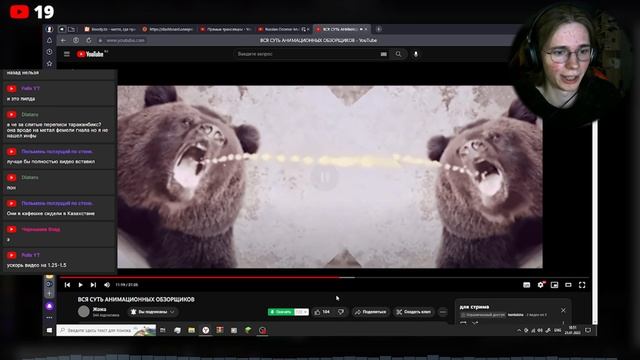Open Task View on the taskbar
Image resolution: width=640 pixels, height=360 pixels.
[163, 330]
